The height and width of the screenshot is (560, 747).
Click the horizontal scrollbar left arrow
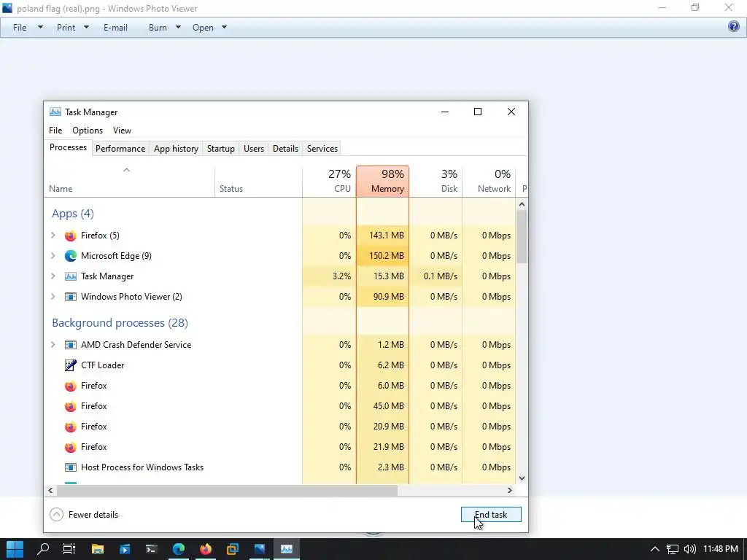(x=50, y=491)
